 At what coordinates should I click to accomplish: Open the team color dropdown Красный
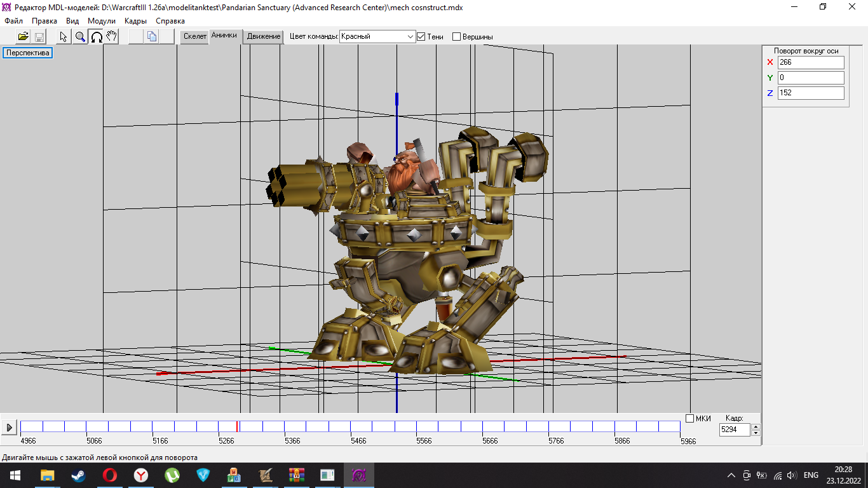pos(377,36)
